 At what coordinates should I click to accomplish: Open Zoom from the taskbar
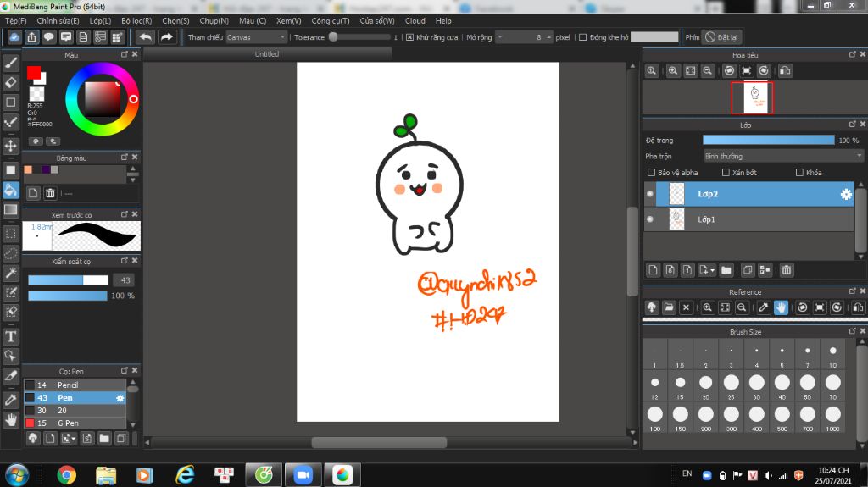point(303,475)
